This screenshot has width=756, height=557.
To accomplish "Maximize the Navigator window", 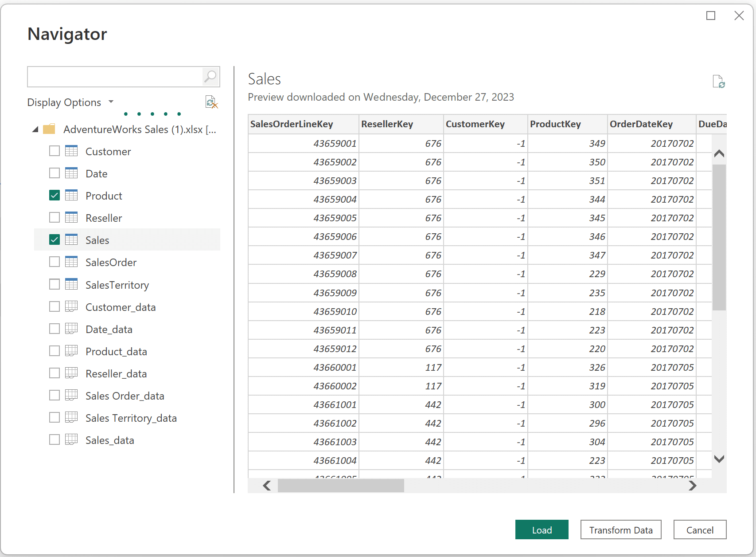I will point(711,16).
